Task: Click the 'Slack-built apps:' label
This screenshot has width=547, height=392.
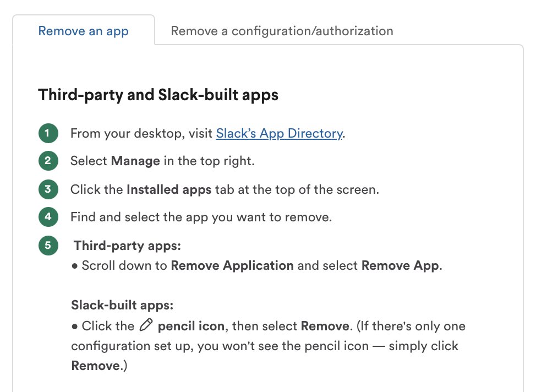Action: pyautogui.click(x=122, y=305)
